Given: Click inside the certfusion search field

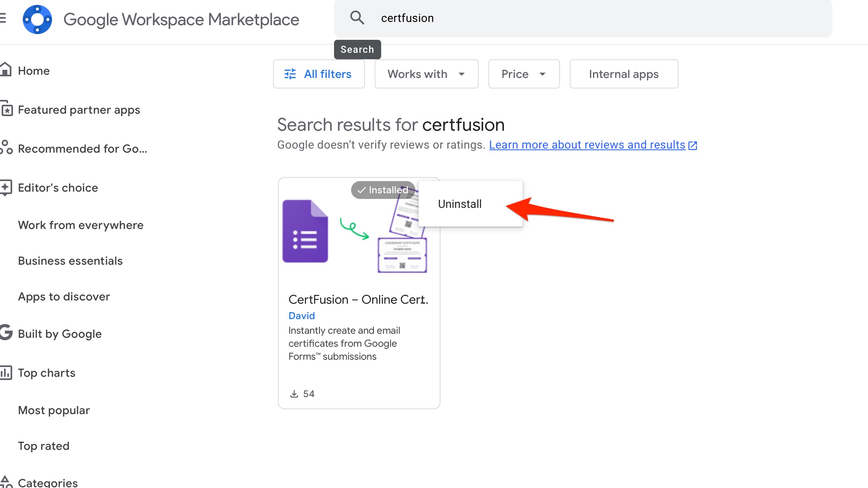Looking at the screenshot, I should pyautogui.click(x=488, y=18).
